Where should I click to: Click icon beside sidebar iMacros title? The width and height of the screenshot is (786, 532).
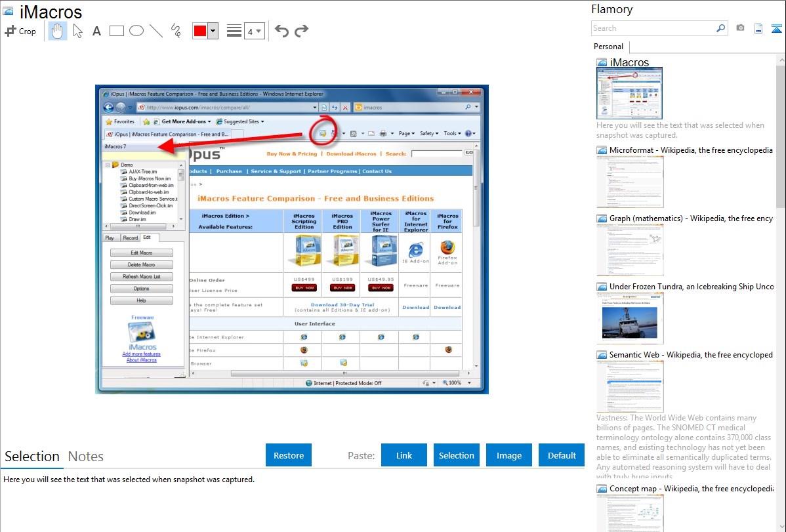click(x=602, y=63)
